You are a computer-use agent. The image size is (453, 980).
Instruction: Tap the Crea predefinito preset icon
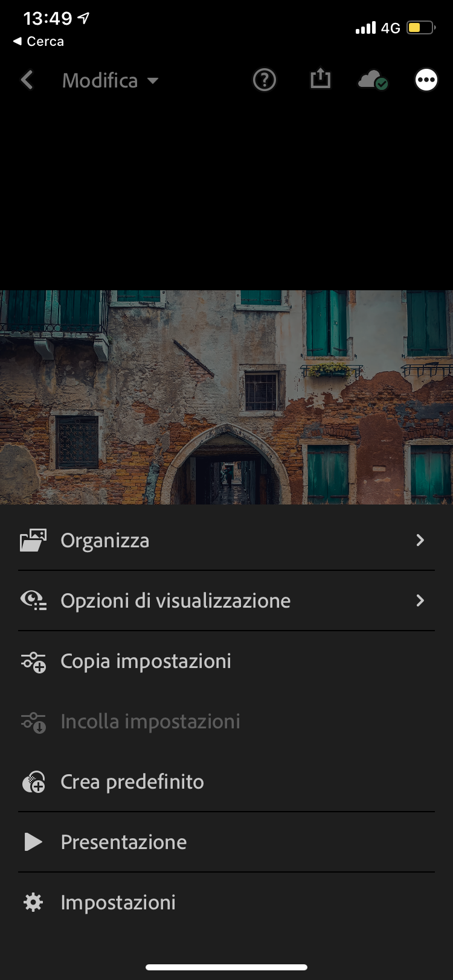33,781
